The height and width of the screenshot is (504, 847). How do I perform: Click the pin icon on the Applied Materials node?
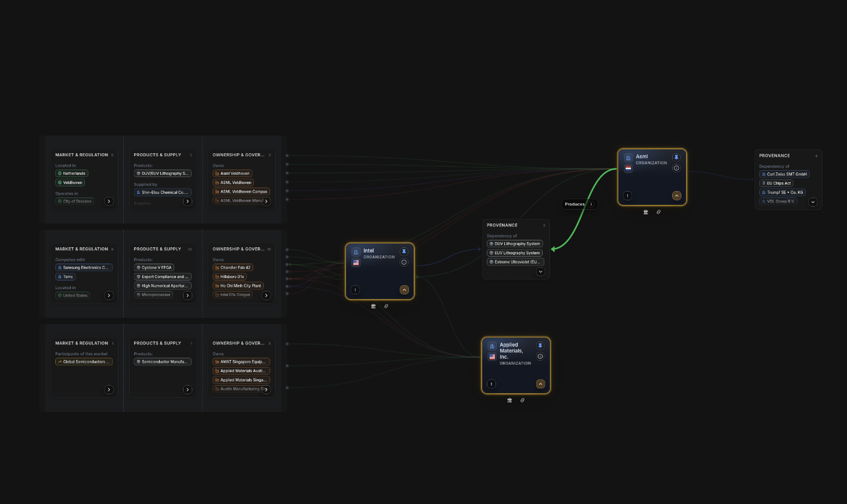(540, 344)
